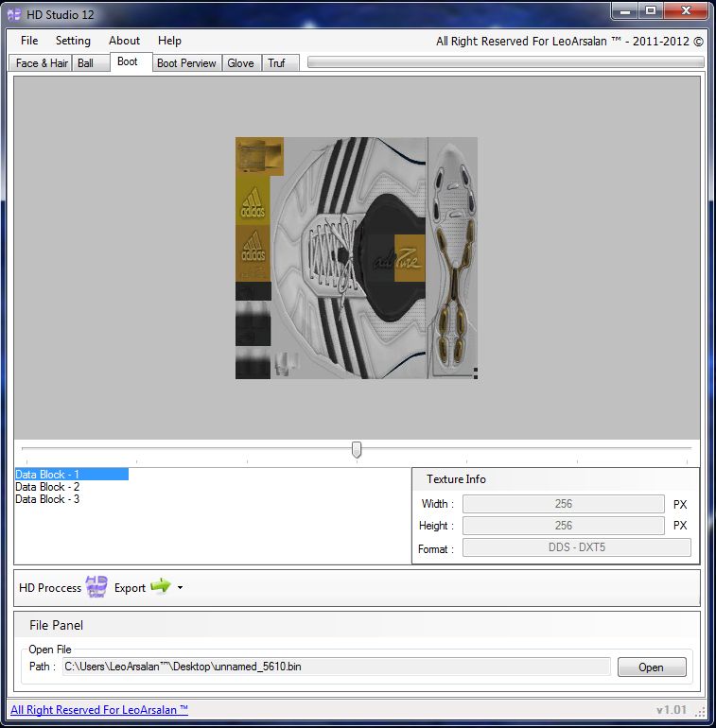Expand the Export dropdown arrow

(x=180, y=588)
